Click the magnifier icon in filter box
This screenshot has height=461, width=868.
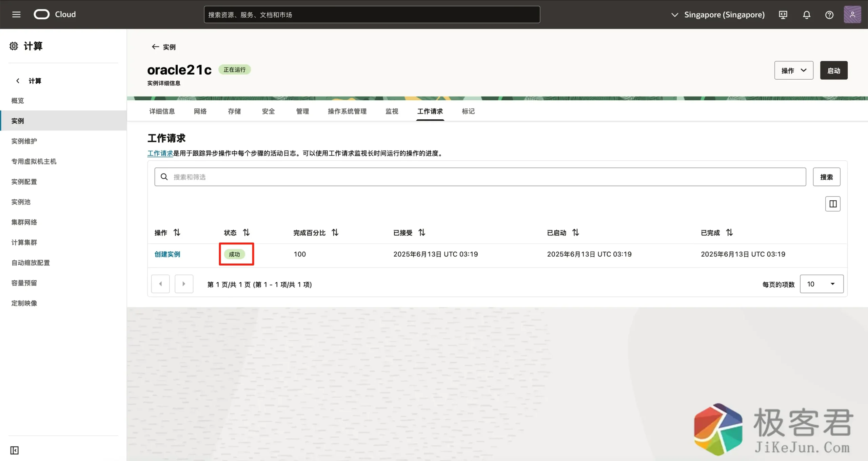pyautogui.click(x=164, y=177)
